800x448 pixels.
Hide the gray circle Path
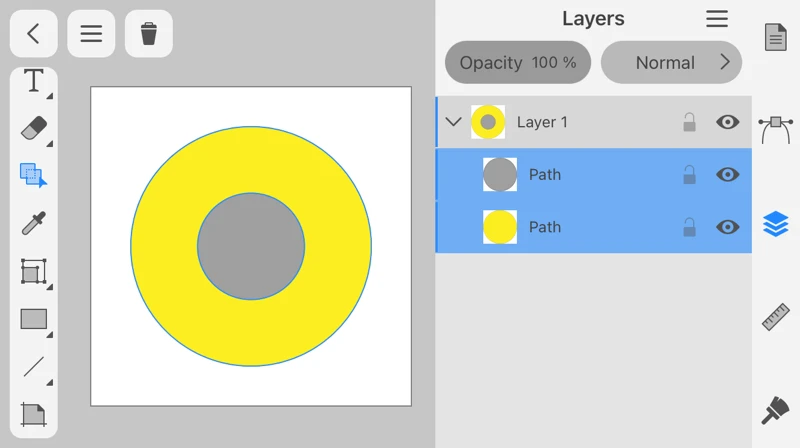[x=728, y=175]
